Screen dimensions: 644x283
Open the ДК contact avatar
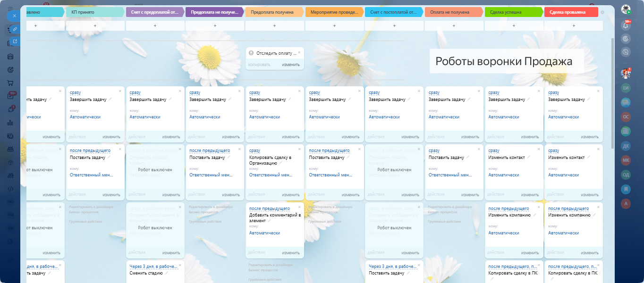(626, 146)
